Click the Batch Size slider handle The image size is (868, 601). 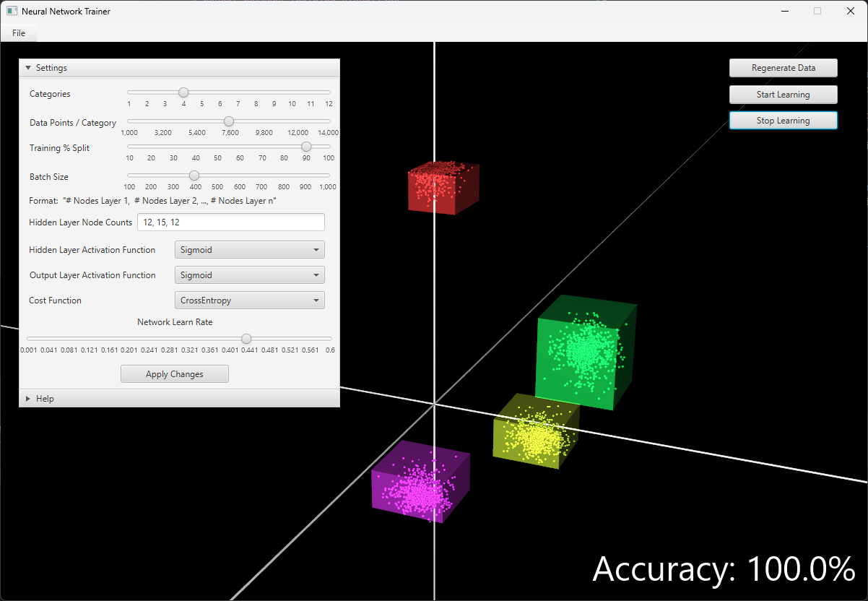click(x=194, y=175)
